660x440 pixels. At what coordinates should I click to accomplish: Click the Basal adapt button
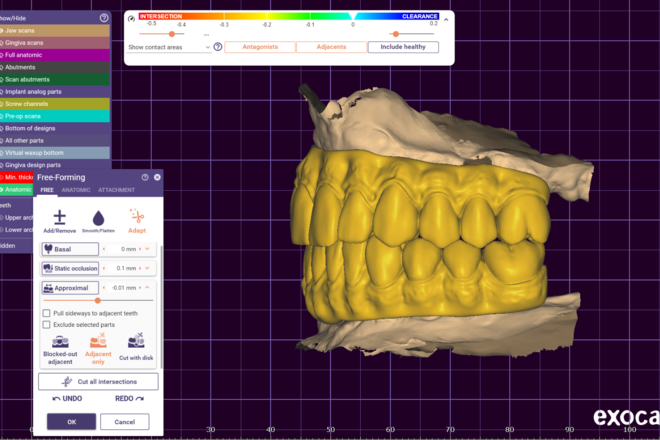70,249
